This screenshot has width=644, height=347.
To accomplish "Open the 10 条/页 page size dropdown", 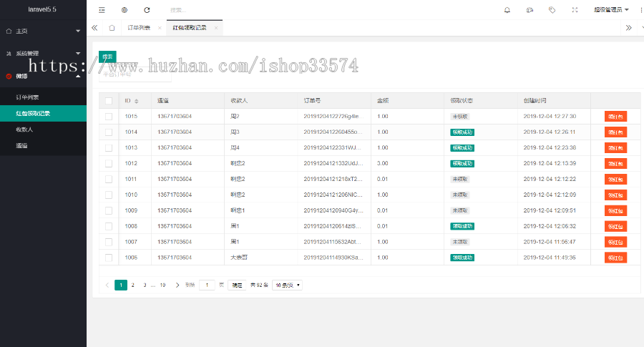I will coord(287,285).
